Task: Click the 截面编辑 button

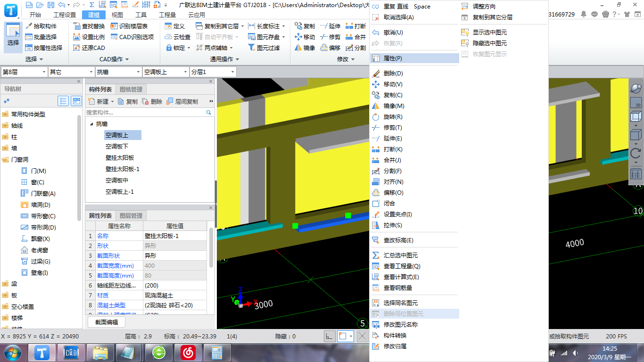Action: coord(107,322)
